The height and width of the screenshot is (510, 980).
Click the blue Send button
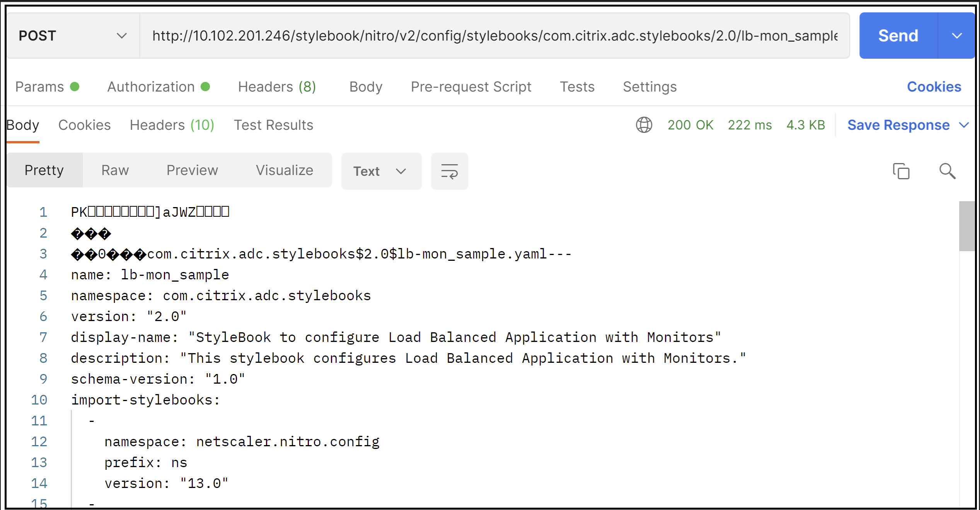(898, 36)
